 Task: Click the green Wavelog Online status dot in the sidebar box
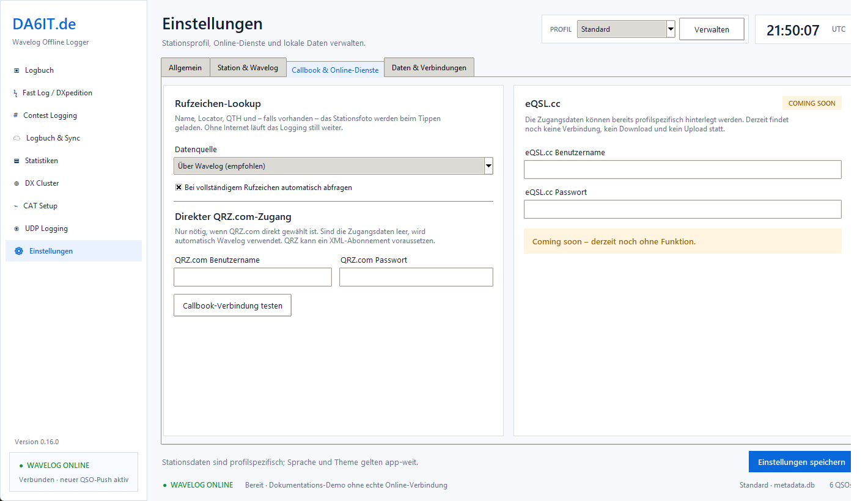tap(21, 466)
